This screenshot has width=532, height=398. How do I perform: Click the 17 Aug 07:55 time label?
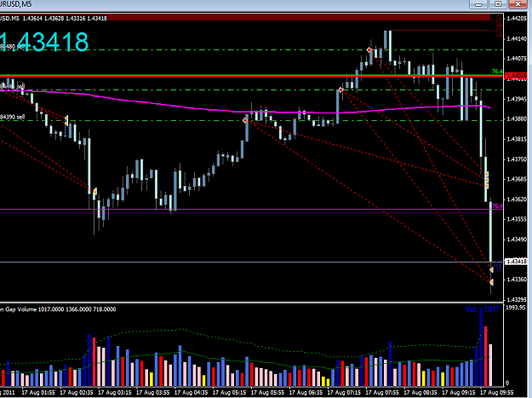(382, 393)
